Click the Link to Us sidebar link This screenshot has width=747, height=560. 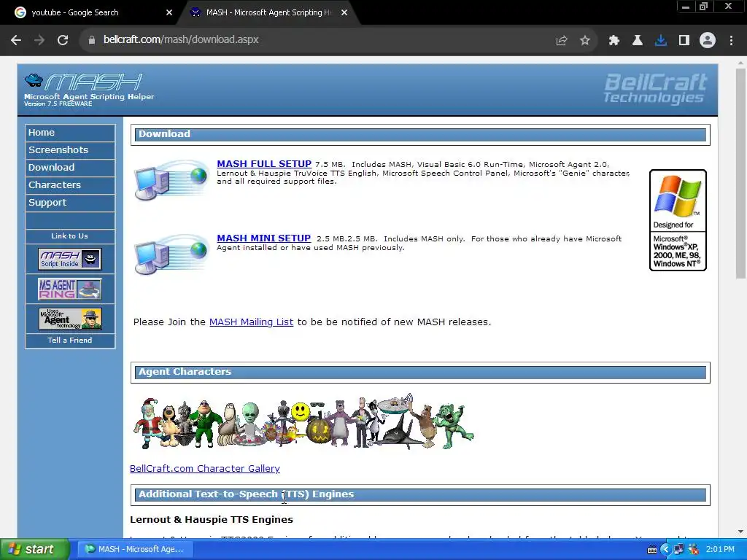69,236
